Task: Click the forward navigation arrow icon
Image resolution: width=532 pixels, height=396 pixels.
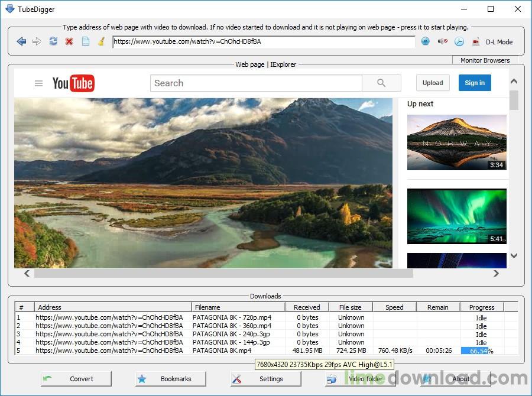Action: (37, 42)
